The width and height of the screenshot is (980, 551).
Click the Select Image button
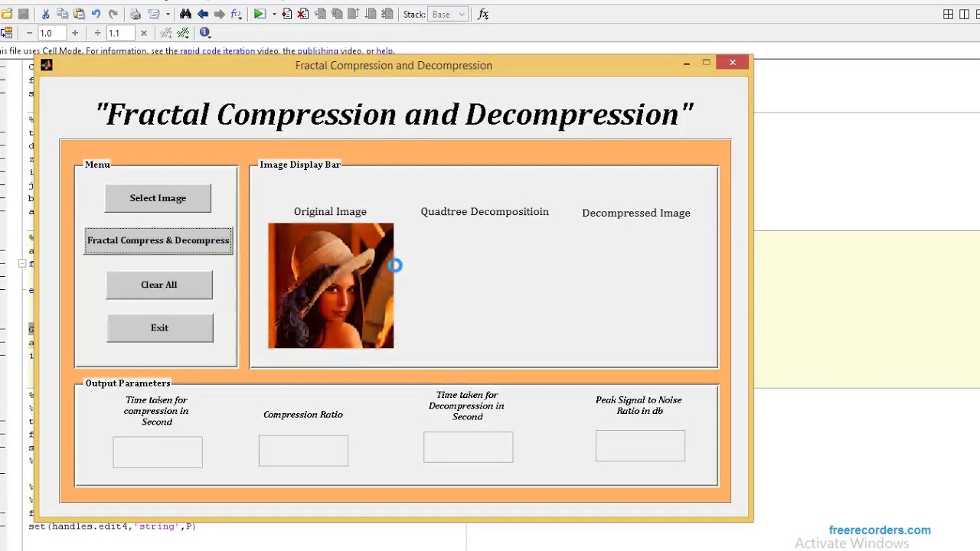[158, 198]
